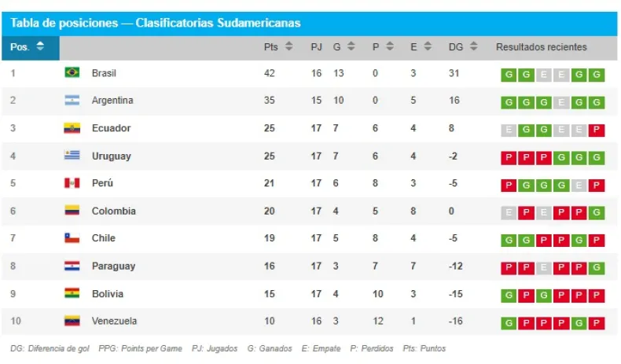Sort table by Pos. column arrows
621x364 pixels.
[40, 46]
